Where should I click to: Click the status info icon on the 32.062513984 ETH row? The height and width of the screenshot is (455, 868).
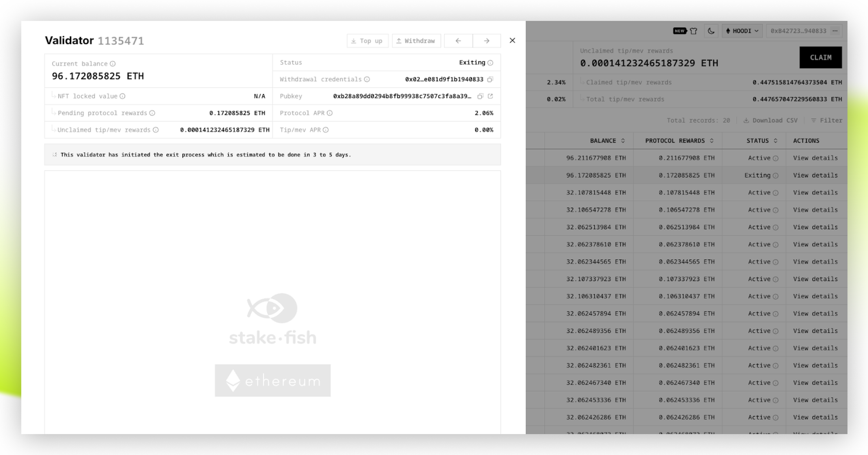[x=776, y=227]
